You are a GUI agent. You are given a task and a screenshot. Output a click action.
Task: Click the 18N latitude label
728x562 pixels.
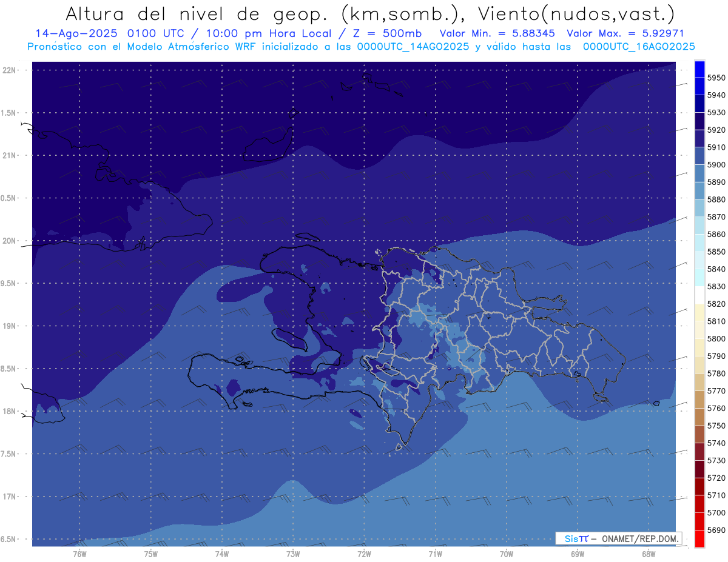tap(9, 411)
